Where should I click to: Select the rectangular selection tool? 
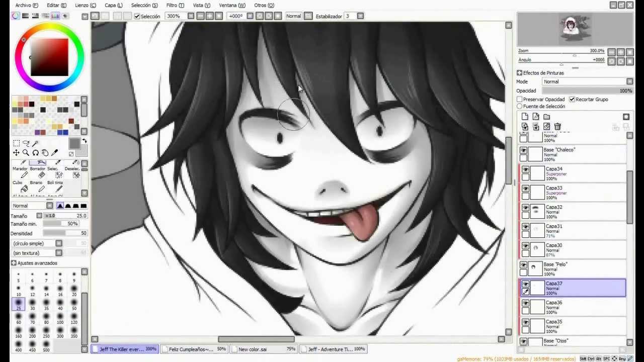click(x=16, y=143)
